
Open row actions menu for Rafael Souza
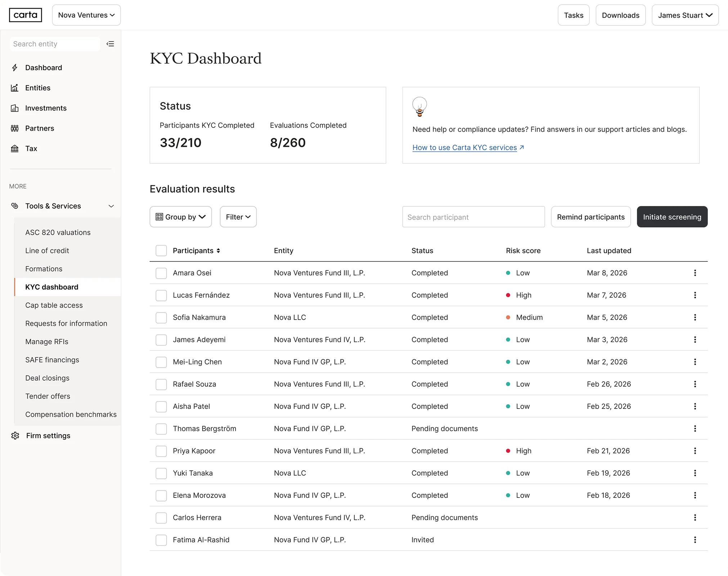[x=695, y=384]
